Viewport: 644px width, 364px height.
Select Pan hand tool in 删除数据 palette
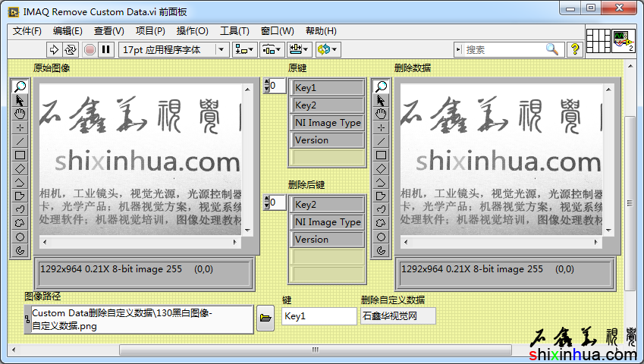381,114
